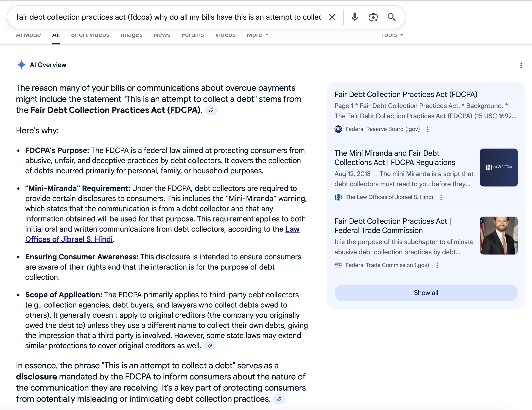Click the FTC favicon icon

point(338,265)
